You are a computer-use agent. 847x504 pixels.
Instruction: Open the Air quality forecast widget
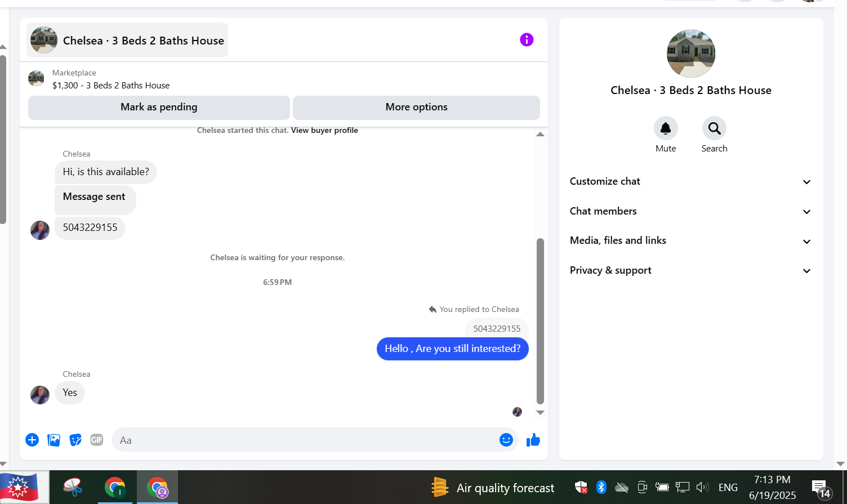click(x=493, y=488)
